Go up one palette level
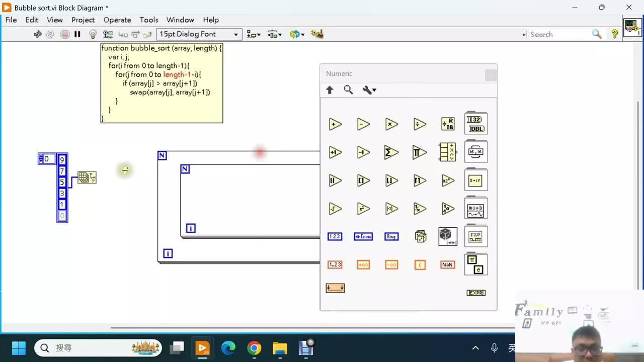 (330, 90)
